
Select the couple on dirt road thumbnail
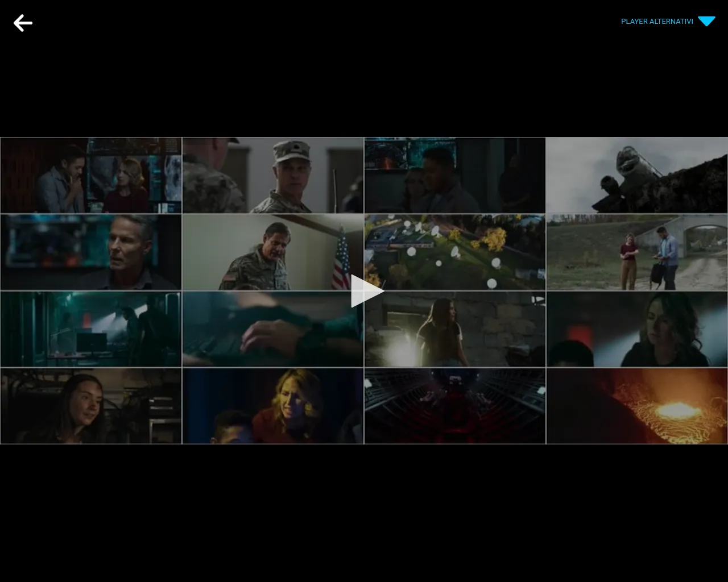tap(636, 252)
